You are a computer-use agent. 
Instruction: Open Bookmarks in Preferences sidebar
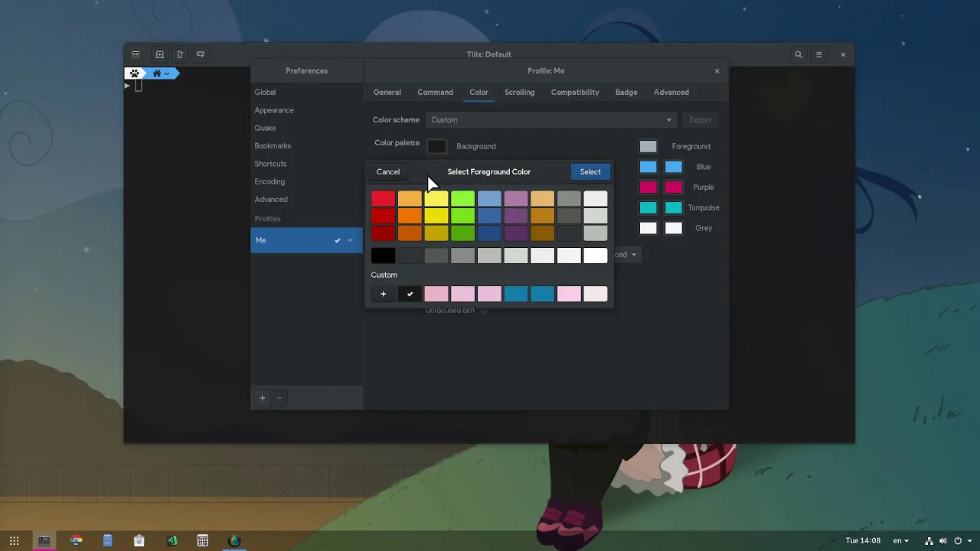[x=306, y=145]
